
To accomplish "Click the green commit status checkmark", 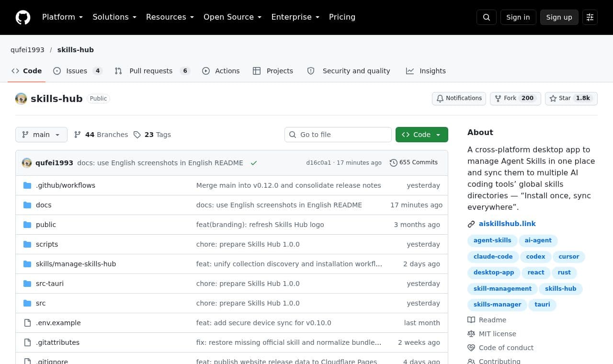I will pos(254,163).
